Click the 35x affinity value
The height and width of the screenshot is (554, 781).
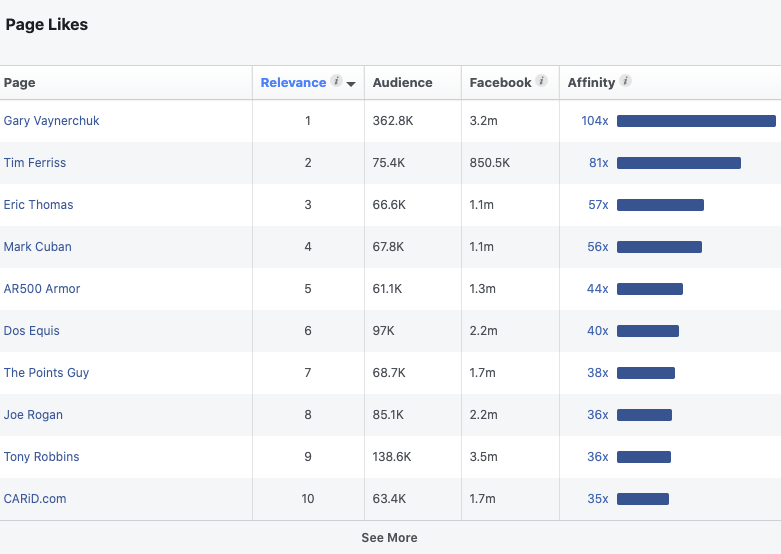click(598, 499)
